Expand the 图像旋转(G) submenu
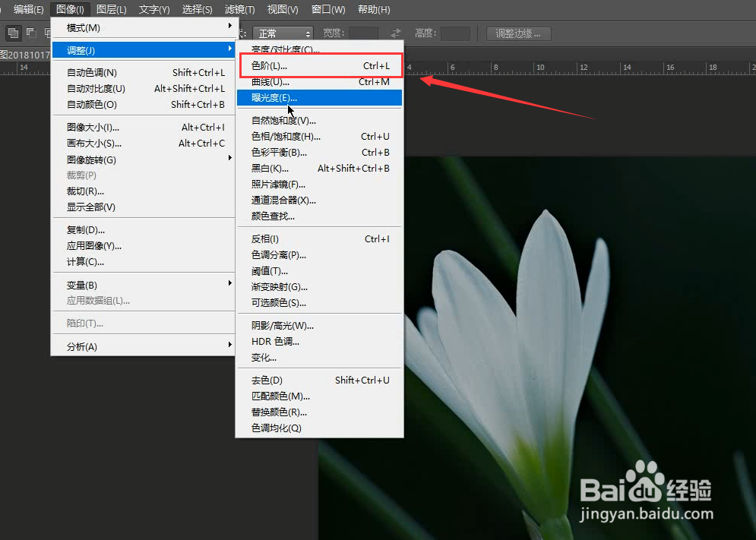This screenshot has width=756, height=540. [143, 159]
